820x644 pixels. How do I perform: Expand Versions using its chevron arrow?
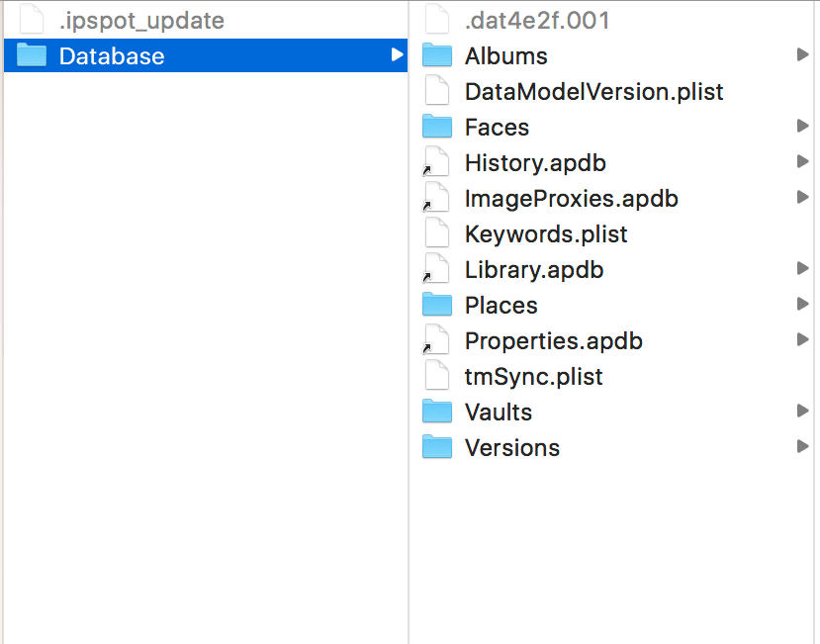(803, 446)
